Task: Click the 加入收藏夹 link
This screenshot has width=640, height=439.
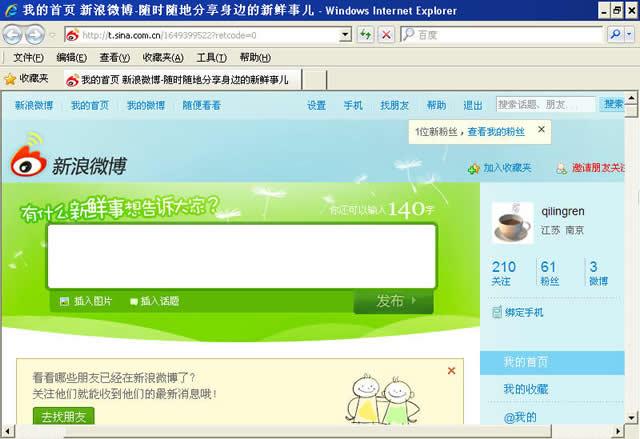Action: tap(507, 168)
